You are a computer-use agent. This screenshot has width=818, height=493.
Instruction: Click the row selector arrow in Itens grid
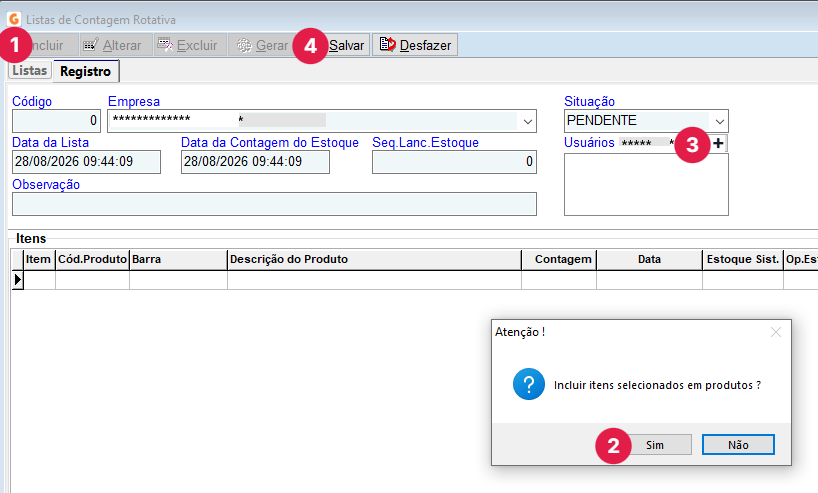click(18, 280)
